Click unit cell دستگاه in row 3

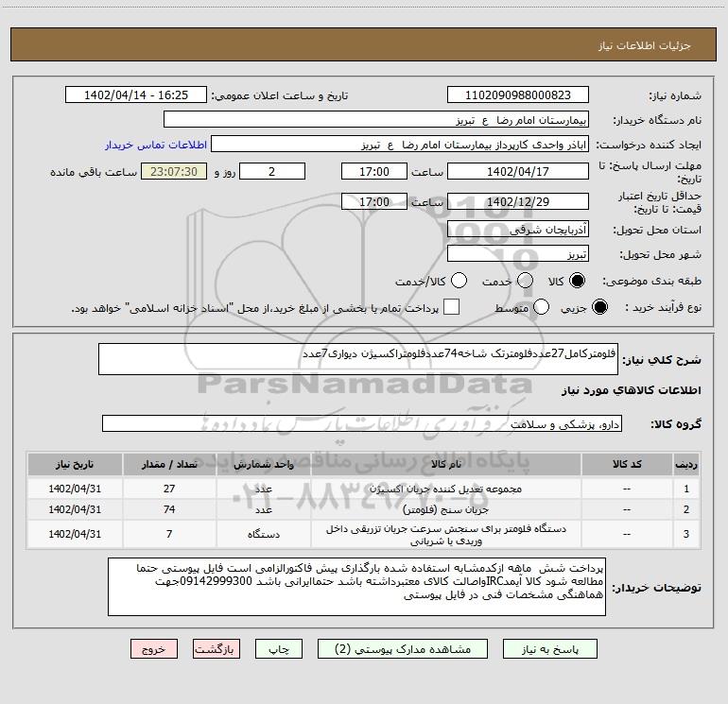click(263, 534)
